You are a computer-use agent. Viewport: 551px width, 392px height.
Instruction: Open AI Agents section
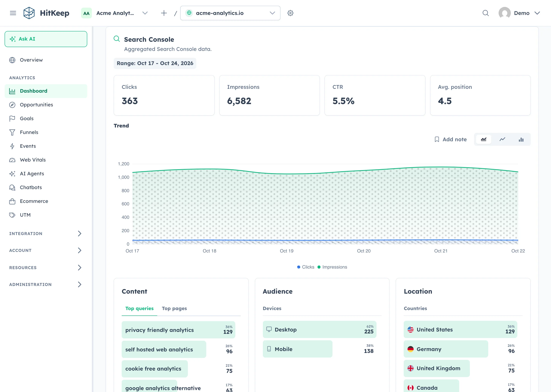pyautogui.click(x=46, y=174)
